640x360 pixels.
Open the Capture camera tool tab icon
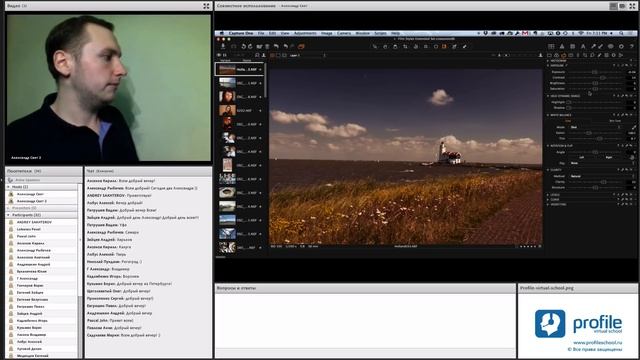[x=557, y=55]
